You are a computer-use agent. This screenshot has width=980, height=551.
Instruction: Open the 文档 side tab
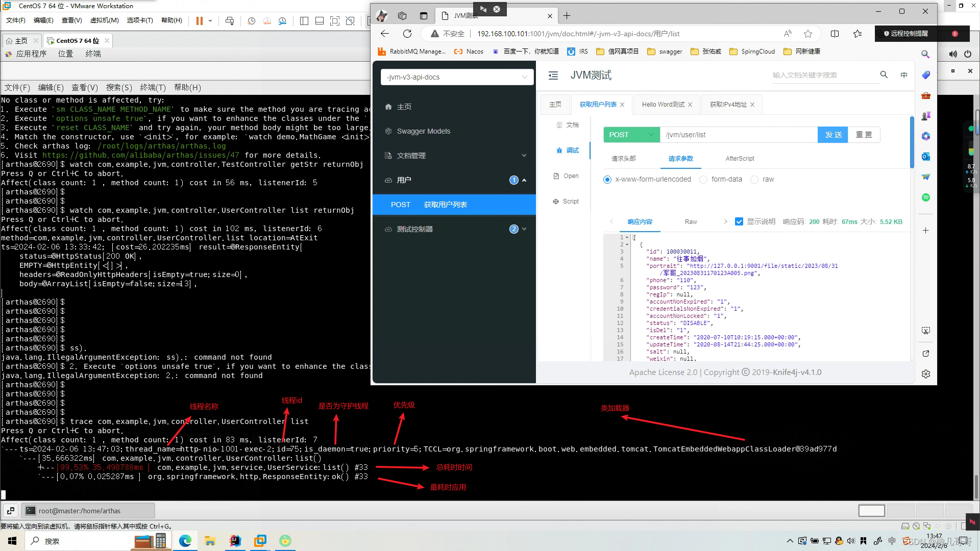pos(568,125)
